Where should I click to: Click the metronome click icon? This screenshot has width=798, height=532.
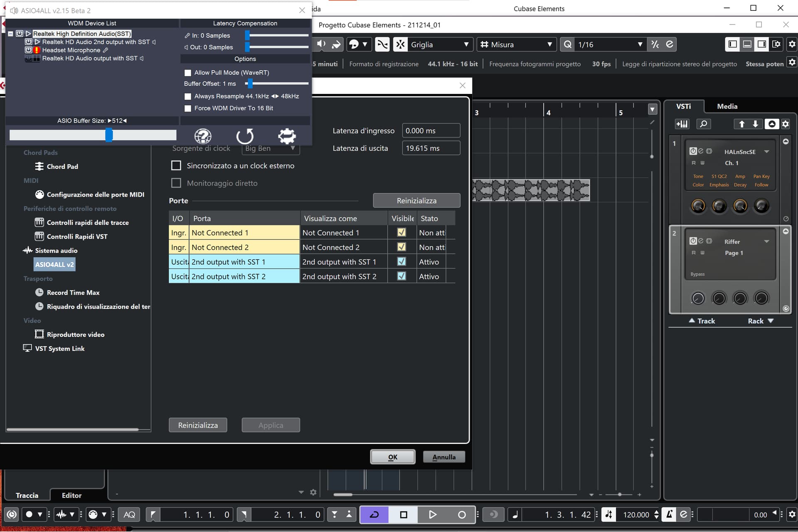pyautogui.click(x=669, y=515)
